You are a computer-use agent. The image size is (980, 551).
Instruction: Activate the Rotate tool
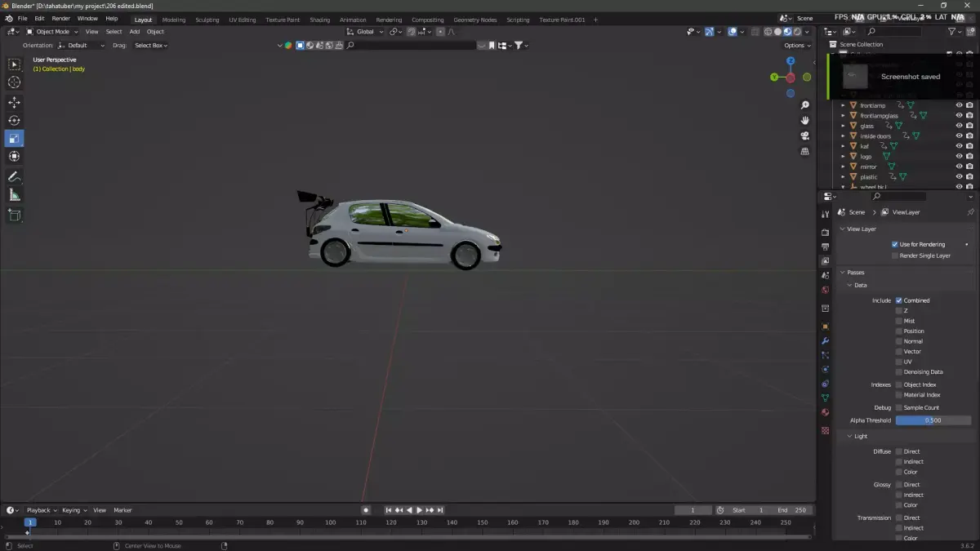tap(14, 120)
